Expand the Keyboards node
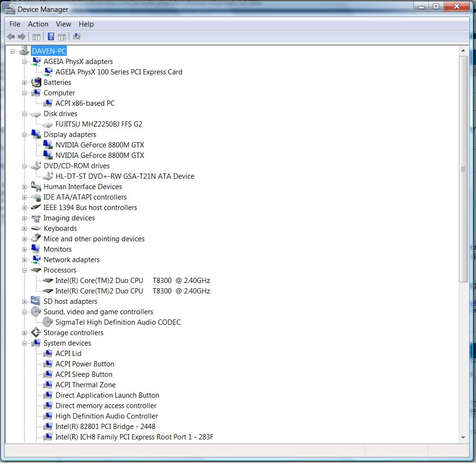 pos(24,228)
